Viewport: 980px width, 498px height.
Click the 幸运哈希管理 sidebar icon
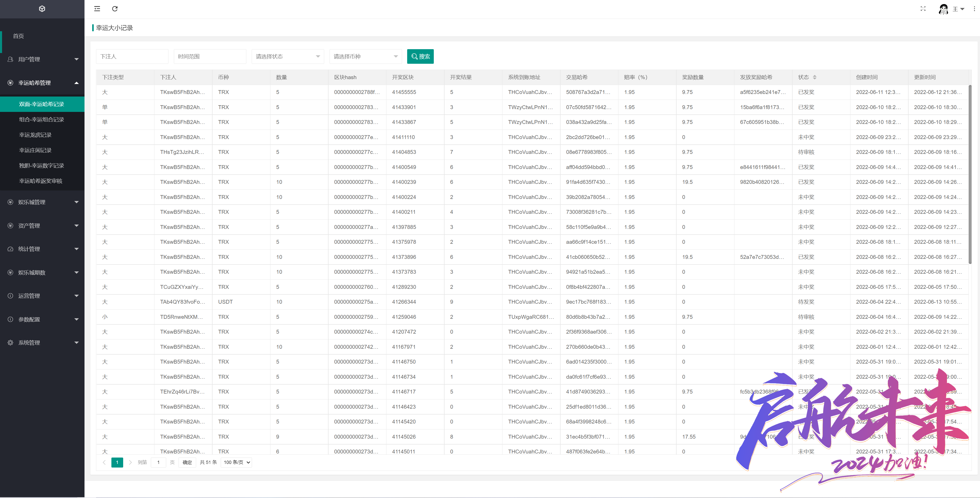(x=10, y=82)
